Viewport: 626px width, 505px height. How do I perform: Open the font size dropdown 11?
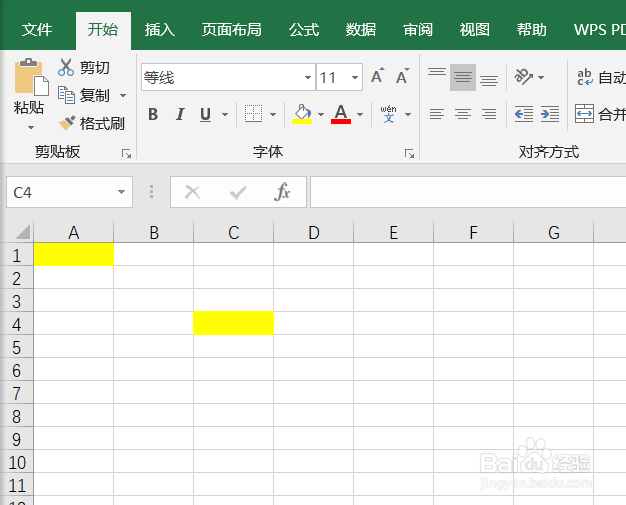(355, 77)
